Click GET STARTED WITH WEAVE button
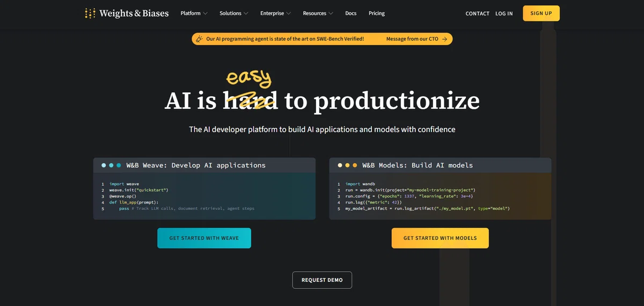 [204, 238]
